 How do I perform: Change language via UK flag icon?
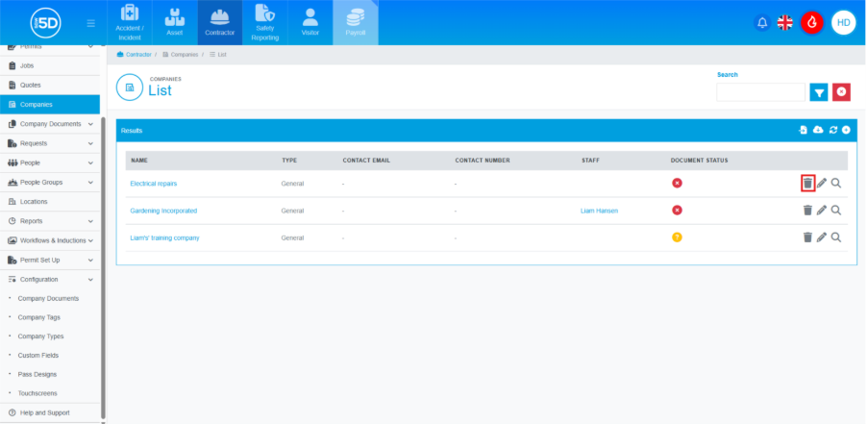[785, 23]
